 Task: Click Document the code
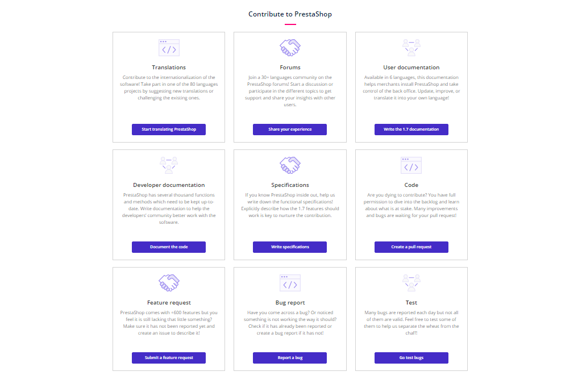tap(168, 247)
